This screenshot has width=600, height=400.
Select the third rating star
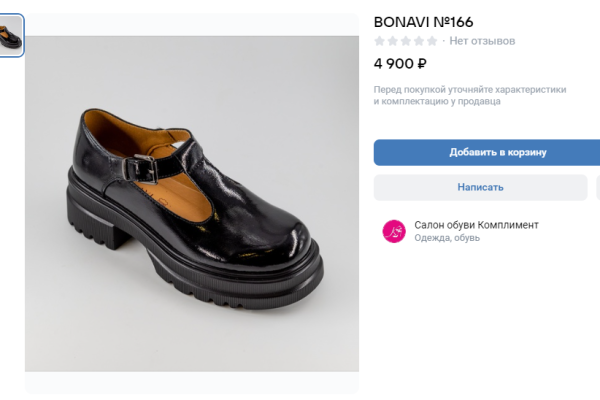406,41
